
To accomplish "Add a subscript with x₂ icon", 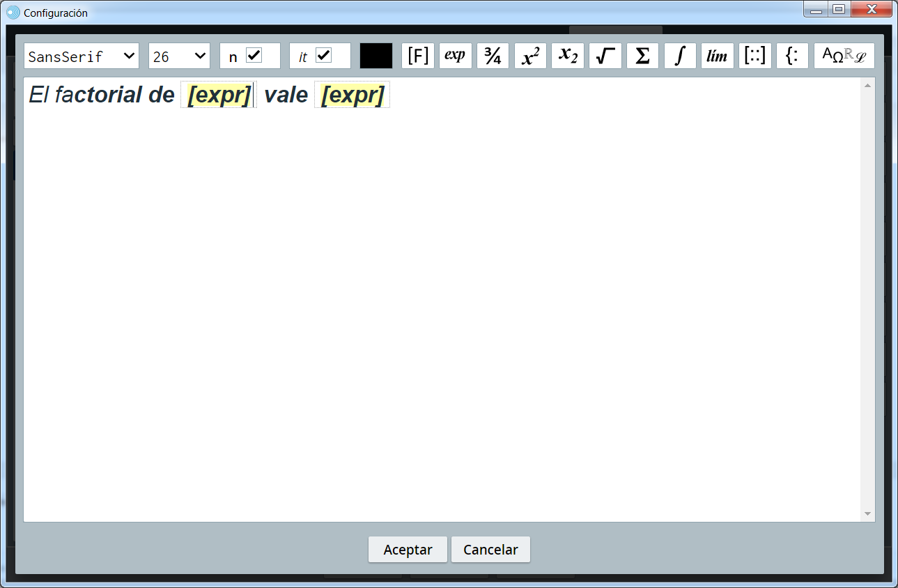I will coord(568,56).
